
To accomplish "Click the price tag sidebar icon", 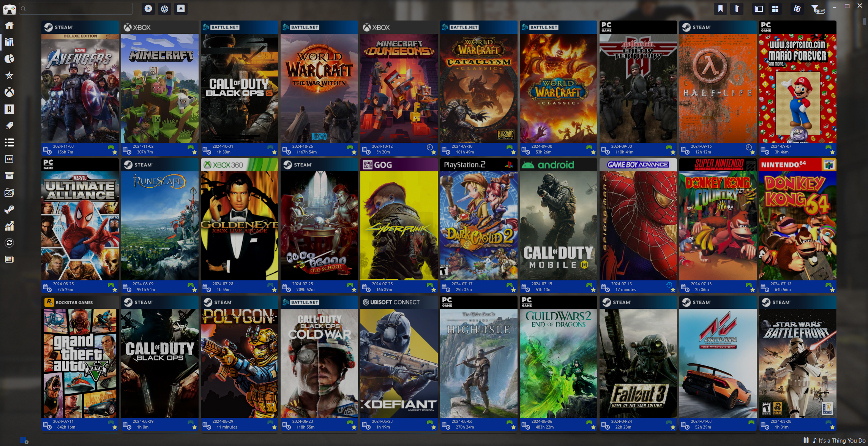I will pos(9,126).
